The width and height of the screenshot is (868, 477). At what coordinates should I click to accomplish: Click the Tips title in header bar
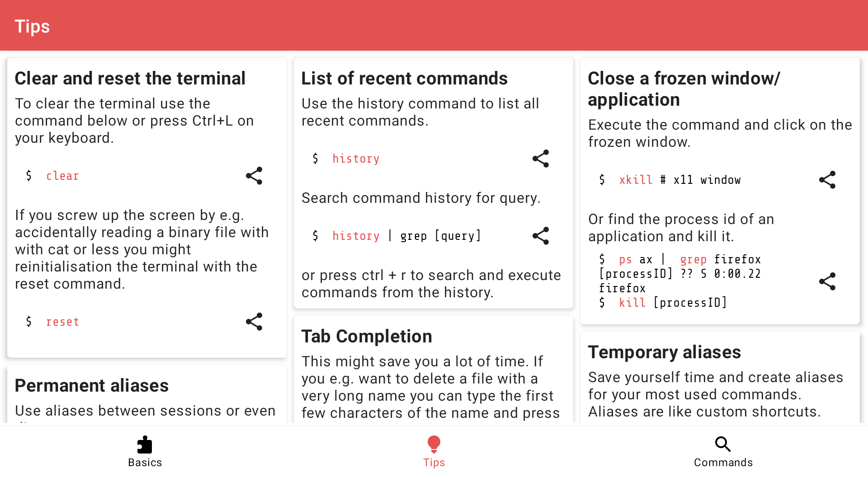[x=32, y=26]
